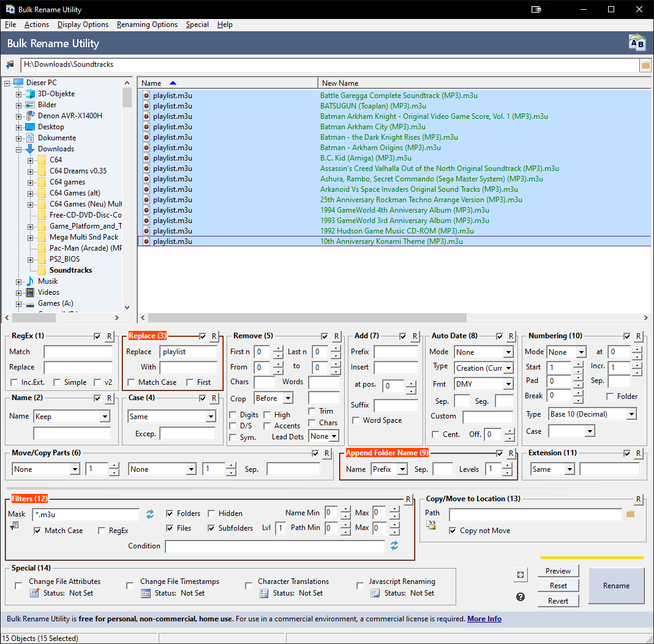Click the help question mark icon
This screenshot has width=654, height=644.
click(x=520, y=597)
